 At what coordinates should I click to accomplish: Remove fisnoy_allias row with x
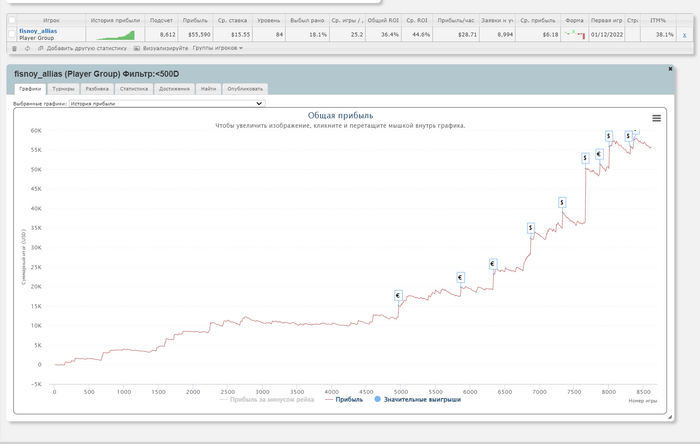684,34
